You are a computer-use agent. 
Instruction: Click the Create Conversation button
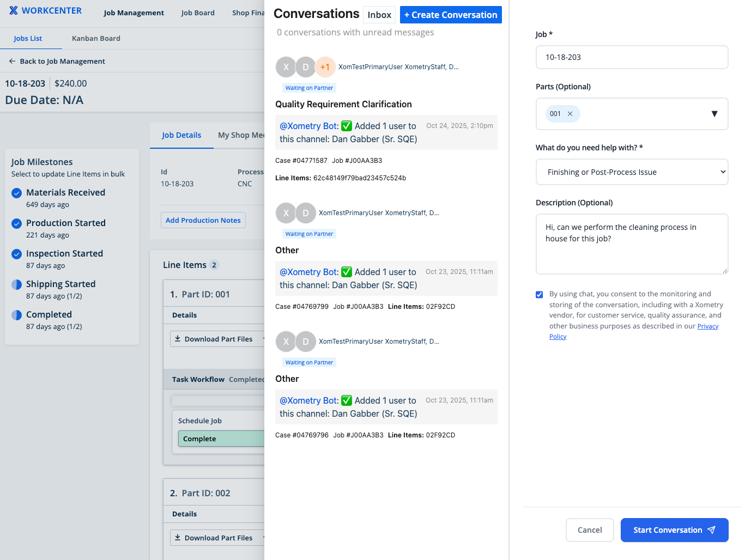[451, 15]
